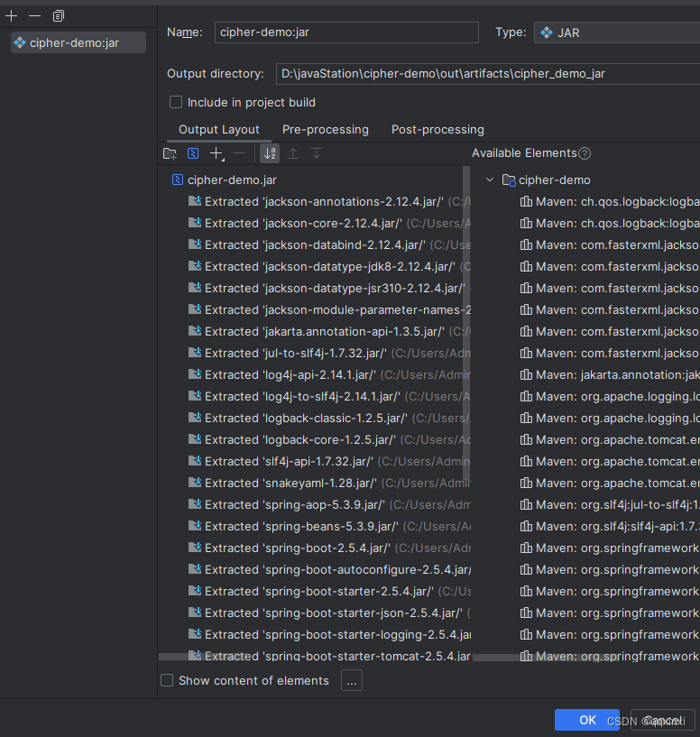Select Extracted spring-aop-5.3.9.jar entry
The height and width of the screenshot is (737, 700).
[329, 504]
